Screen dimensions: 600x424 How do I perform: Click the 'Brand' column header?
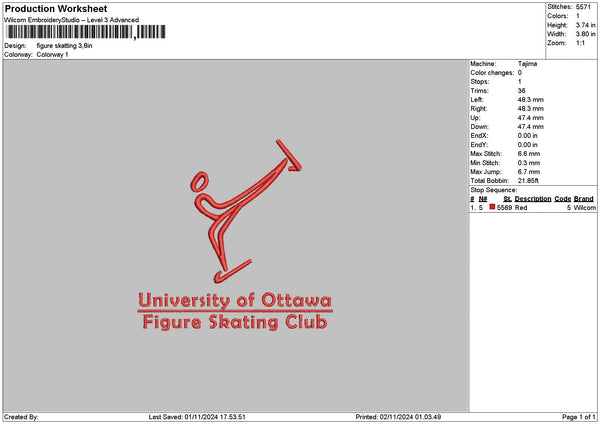coord(584,199)
